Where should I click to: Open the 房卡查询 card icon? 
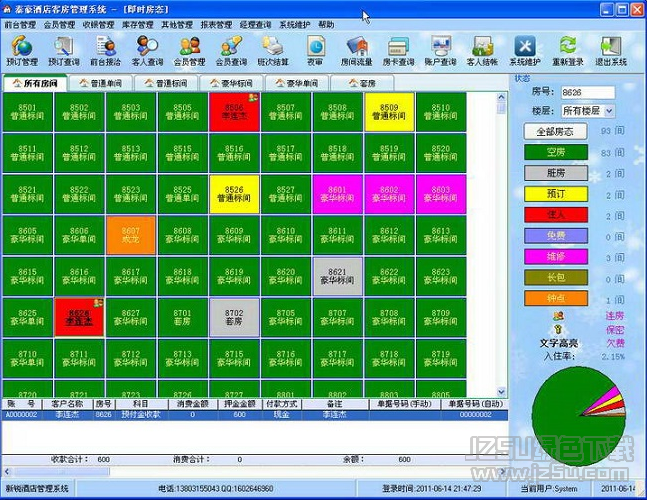[398, 51]
